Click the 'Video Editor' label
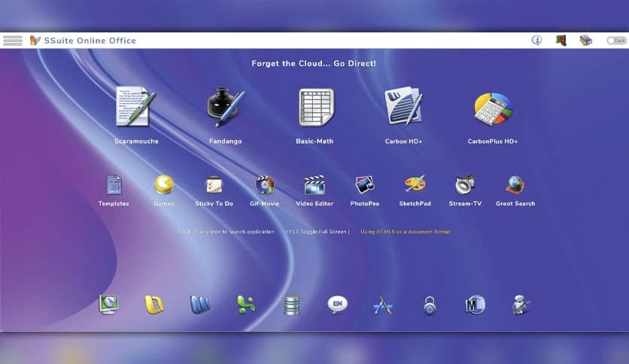 (x=315, y=204)
